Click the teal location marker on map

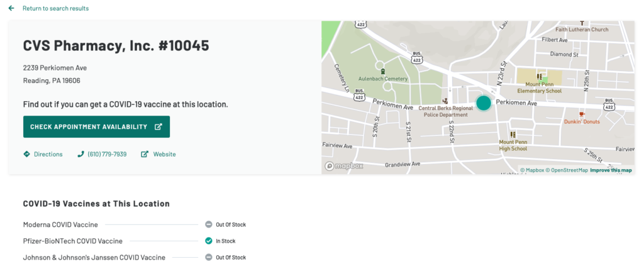coord(483,103)
